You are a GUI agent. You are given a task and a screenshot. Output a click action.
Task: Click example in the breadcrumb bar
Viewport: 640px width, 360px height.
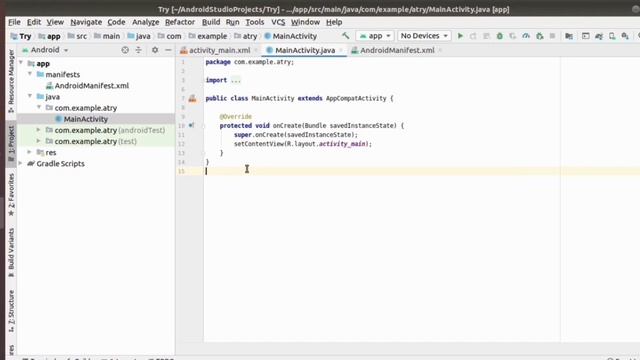coord(208,36)
